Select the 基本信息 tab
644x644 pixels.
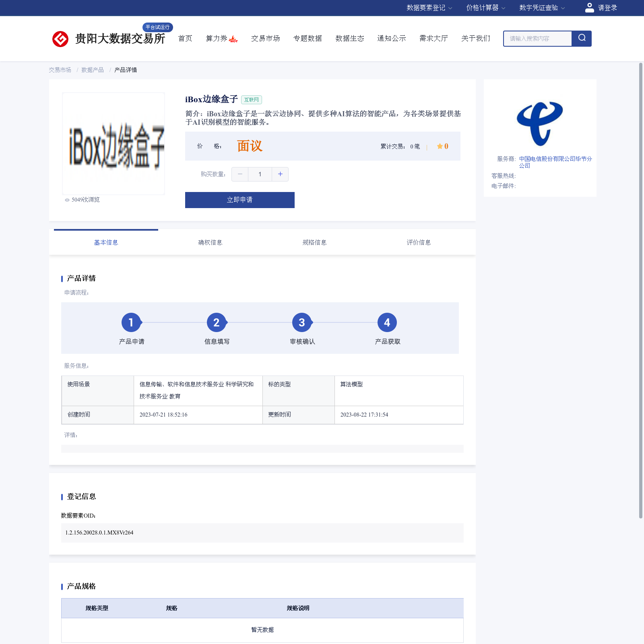106,242
